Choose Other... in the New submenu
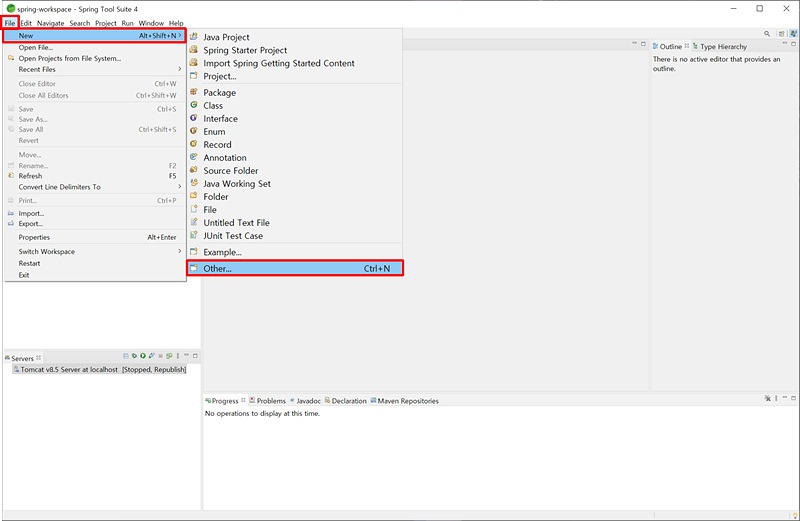 coord(295,268)
